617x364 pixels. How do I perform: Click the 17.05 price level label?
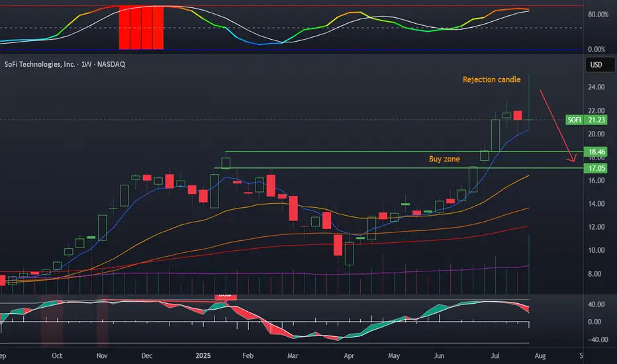pyautogui.click(x=595, y=168)
